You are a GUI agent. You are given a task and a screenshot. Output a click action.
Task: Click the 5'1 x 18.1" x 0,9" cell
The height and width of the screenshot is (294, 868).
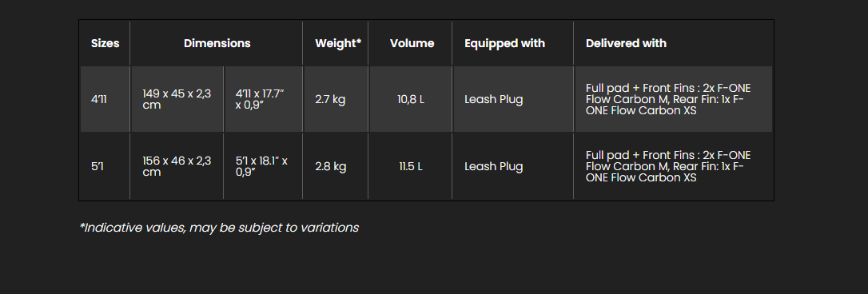264,166
